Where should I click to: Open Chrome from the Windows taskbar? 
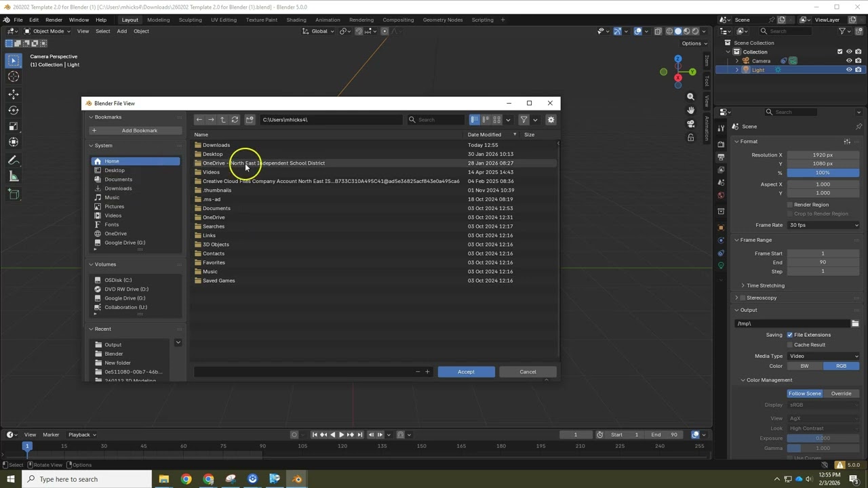point(186,479)
